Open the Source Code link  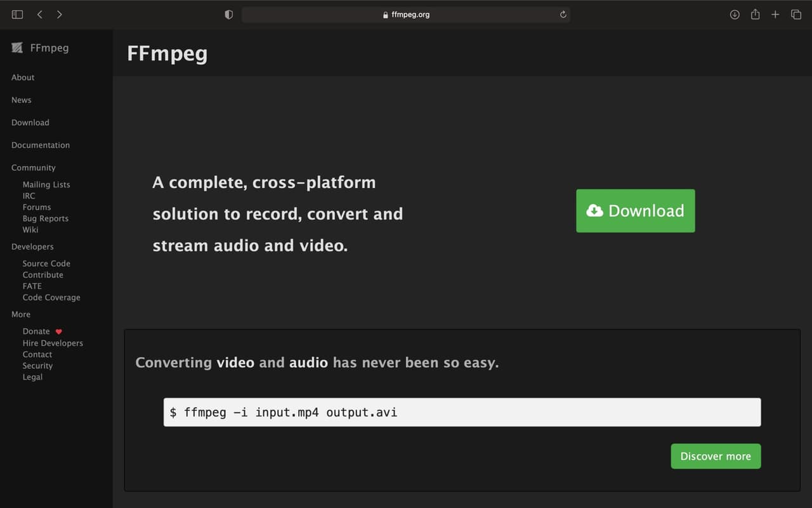coord(46,264)
